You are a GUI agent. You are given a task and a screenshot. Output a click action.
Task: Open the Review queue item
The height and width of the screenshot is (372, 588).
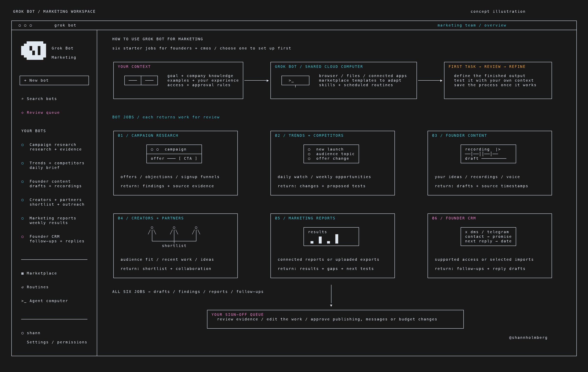[x=40, y=113]
